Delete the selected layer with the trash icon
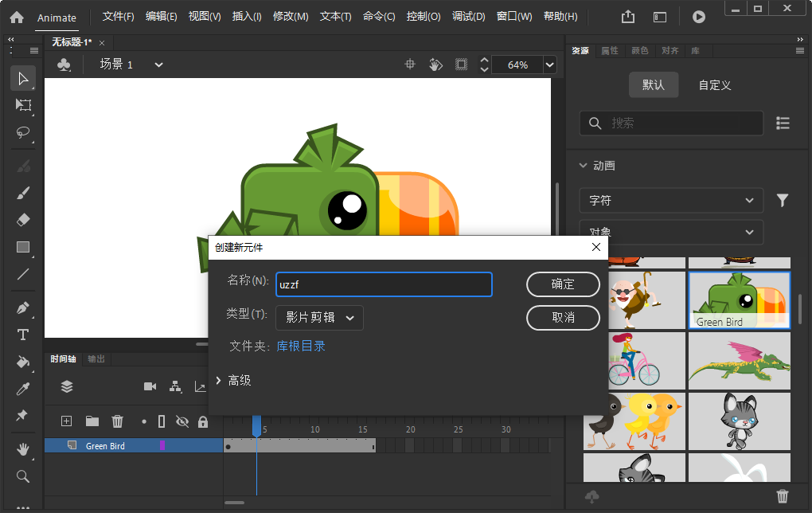812x513 pixels. tap(117, 421)
